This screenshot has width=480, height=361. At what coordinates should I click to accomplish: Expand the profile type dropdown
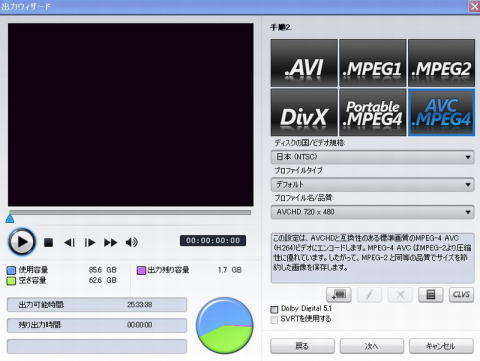(x=373, y=184)
